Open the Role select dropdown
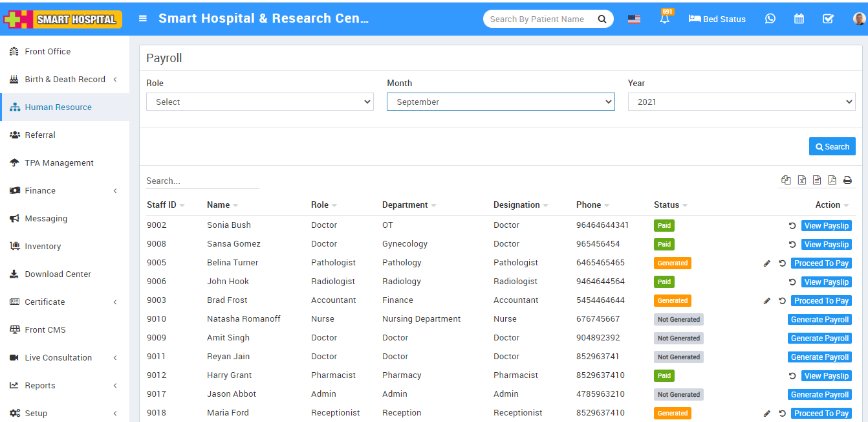Viewport: 868px width, 422px height. (259, 102)
